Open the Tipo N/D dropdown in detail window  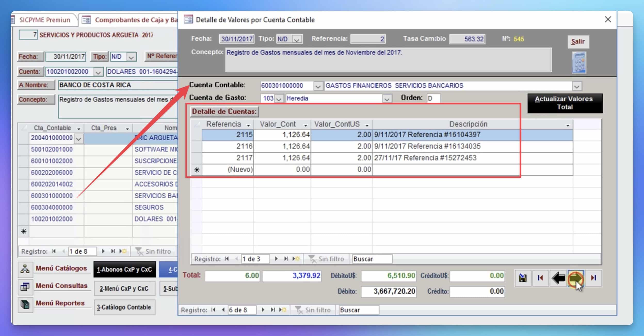[x=297, y=40]
